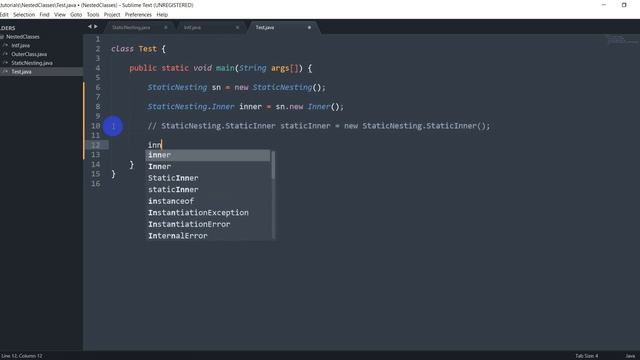Click the Java syntax selector in status bar
The image size is (640, 360).
(630, 356)
